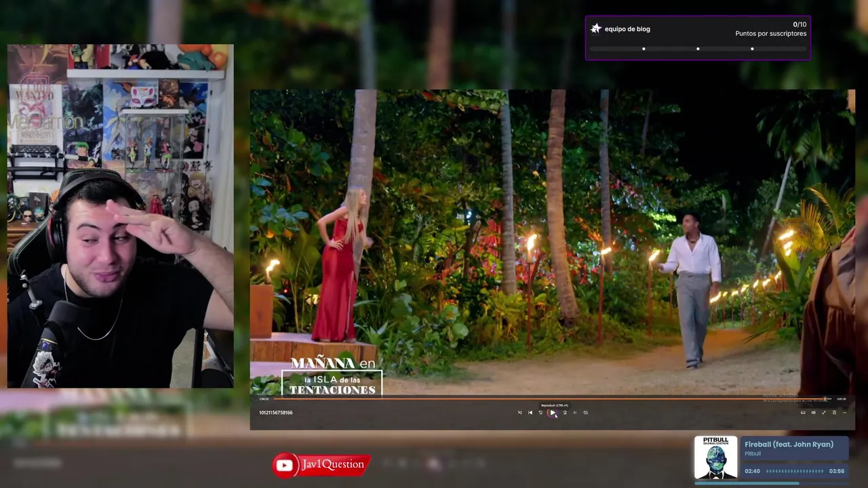Toggle repeat mode in the video player
Viewport: 868px width, 488px height.
[586, 413]
